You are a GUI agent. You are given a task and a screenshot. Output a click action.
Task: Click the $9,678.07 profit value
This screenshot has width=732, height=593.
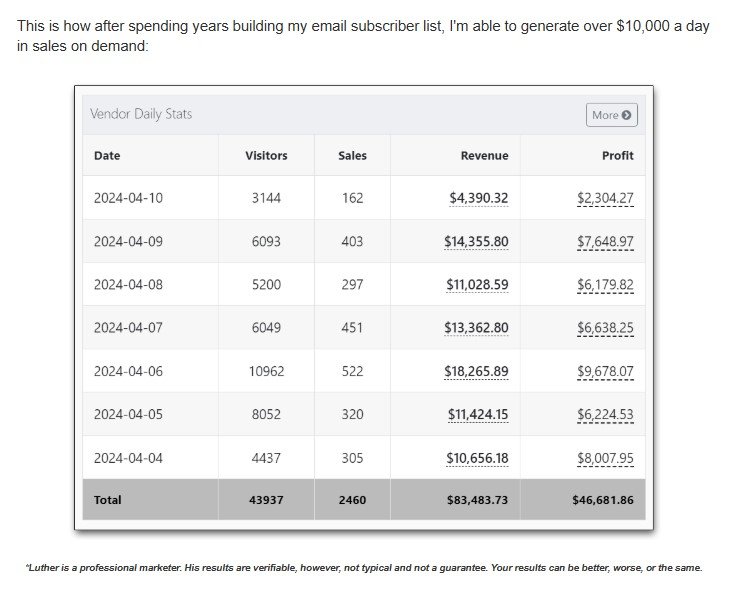click(605, 371)
